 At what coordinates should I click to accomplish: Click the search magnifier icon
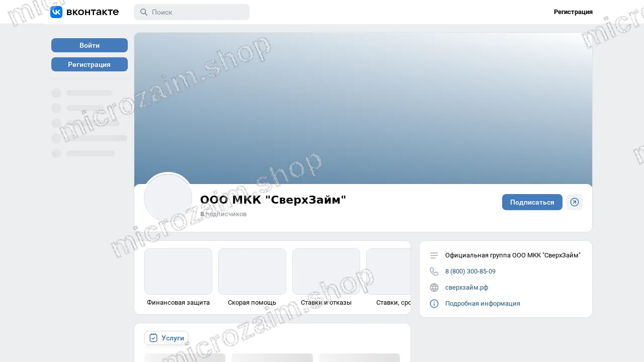coord(144,12)
